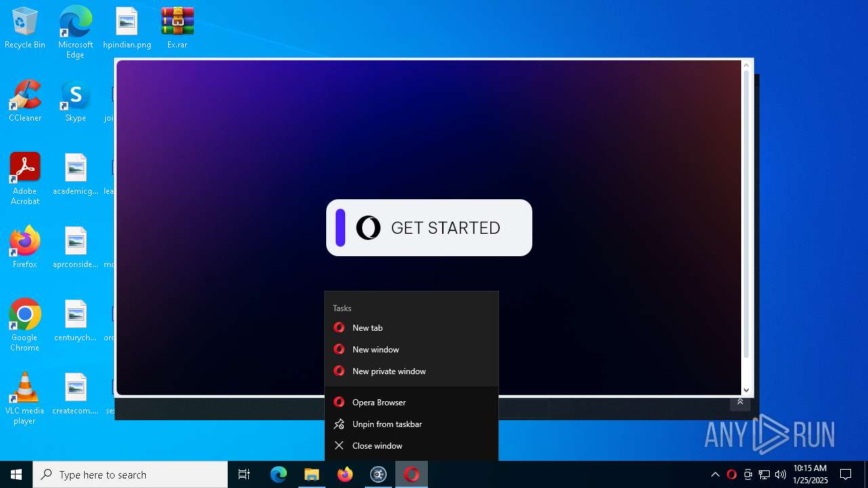868x488 pixels.
Task: Open VLC media player shortcut
Action: tap(25, 399)
